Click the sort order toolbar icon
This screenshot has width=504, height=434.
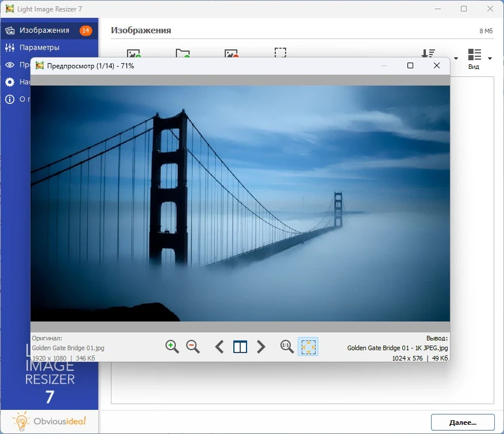tap(429, 53)
